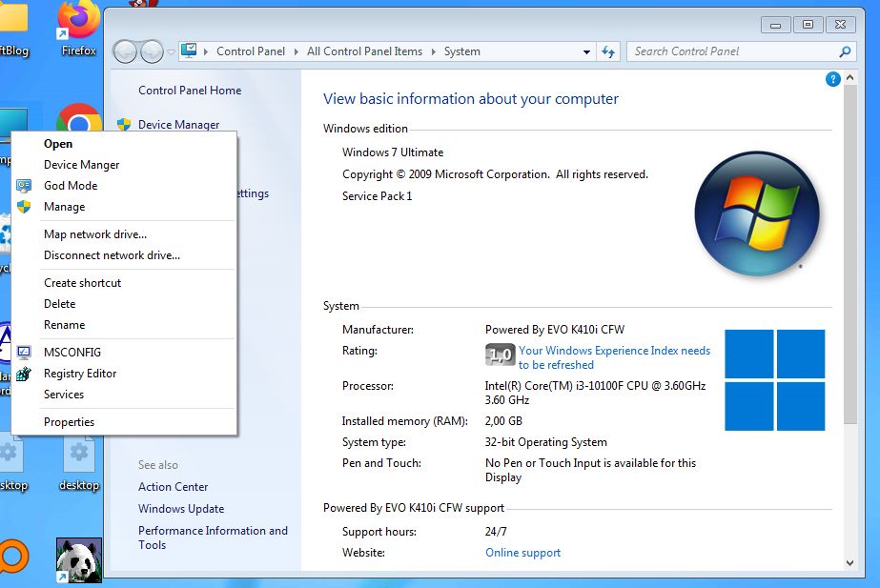The image size is (880, 588).
Task: Open the panda desktop shortcut icon
Action: click(78, 560)
